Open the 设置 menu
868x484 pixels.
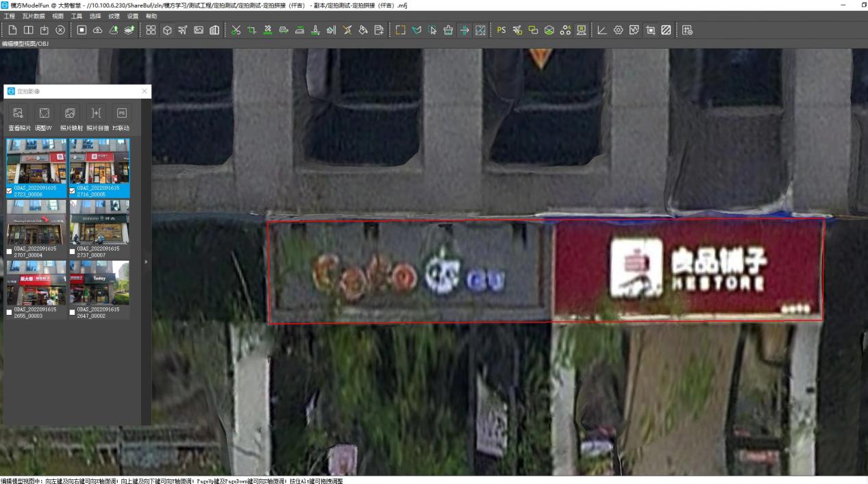pyautogui.click(x=132, y=16)
